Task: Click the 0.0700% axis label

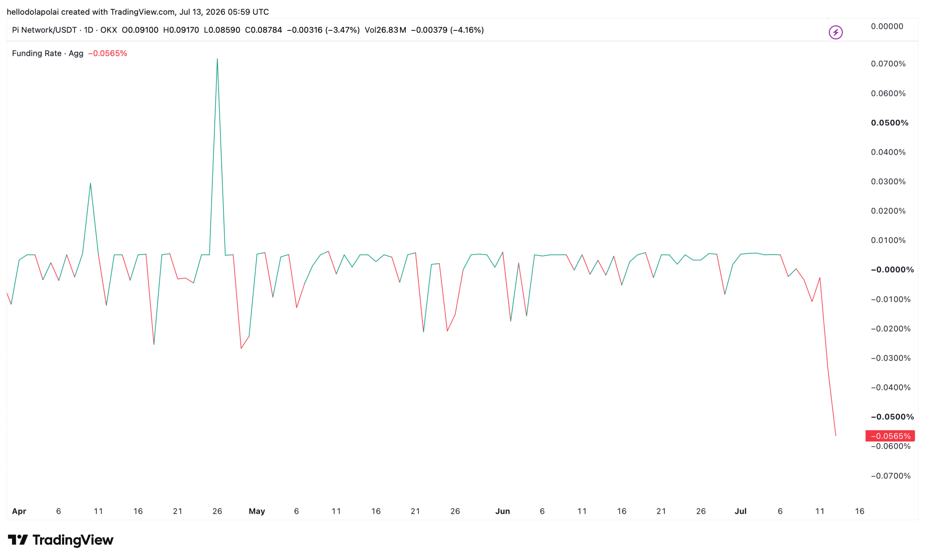Action: point(888,64)
